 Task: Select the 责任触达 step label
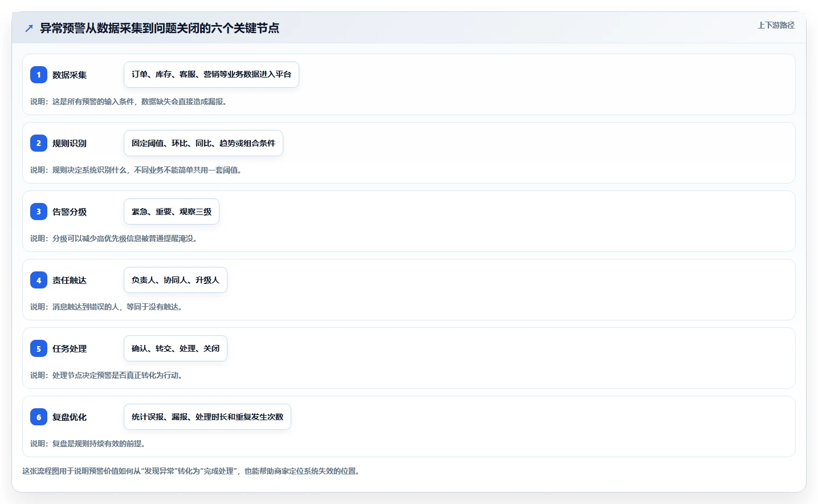[x=70, y=280]
